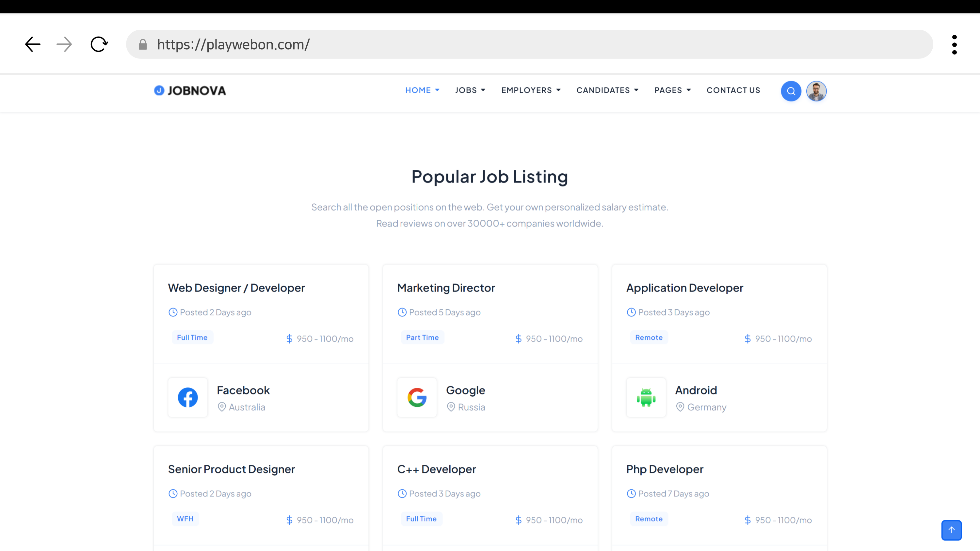
Task: Click the Android company logo
Action: coord(646,397)
